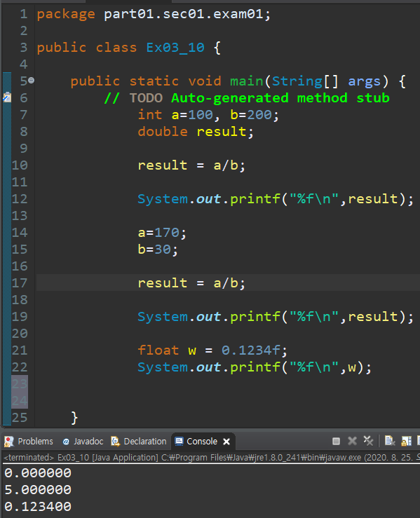420x518 pixels.
Task: Toggle the Scroll Lock console icon
Action: 406,441
